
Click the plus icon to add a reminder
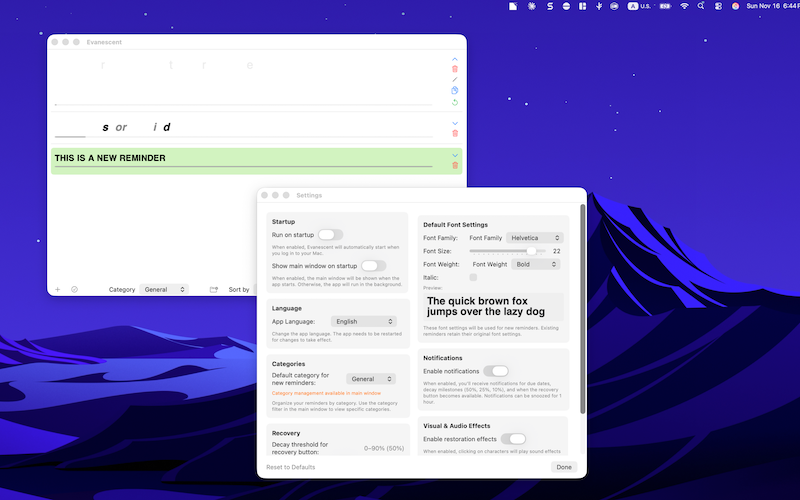pos(57,289)
